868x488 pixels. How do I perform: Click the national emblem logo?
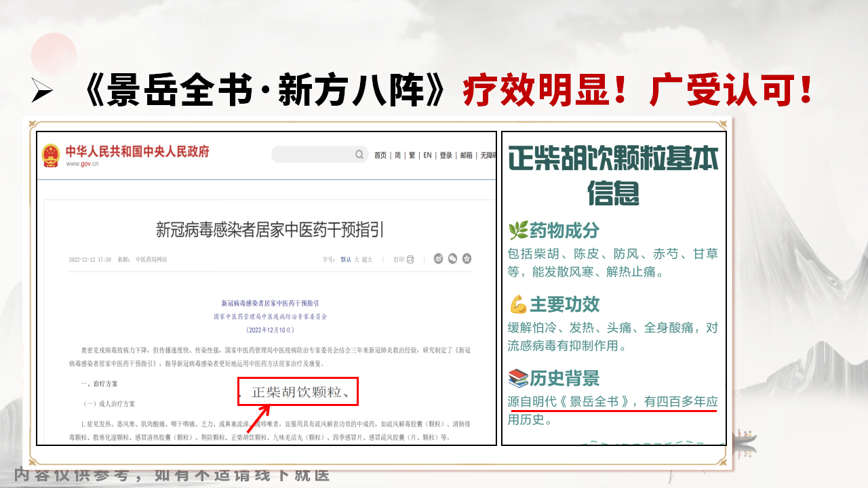coord(51,155)
